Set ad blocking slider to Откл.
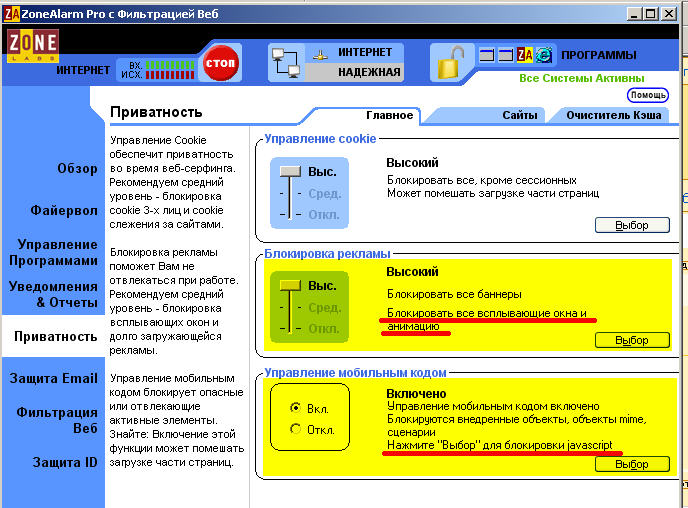 [324, 329]
